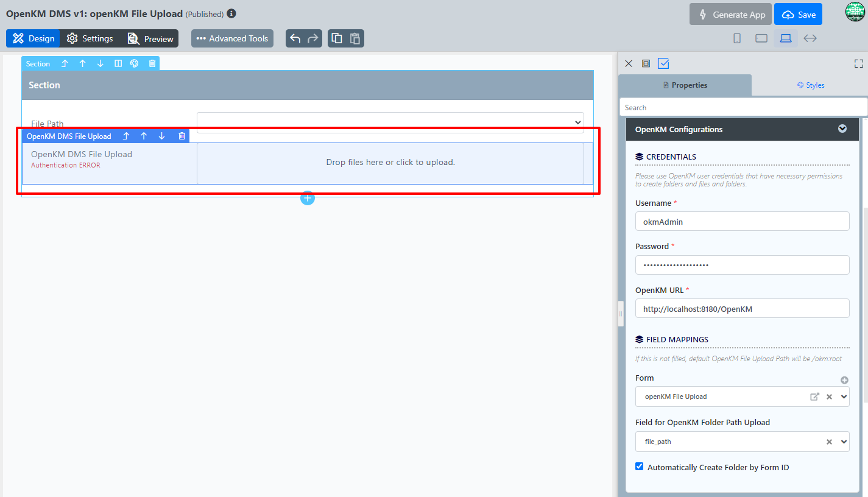Image resolution: width=868 pixels, height=497 pixels.
Task: Collapse the OpenKM Configurations section
Action: coord(842,129)
